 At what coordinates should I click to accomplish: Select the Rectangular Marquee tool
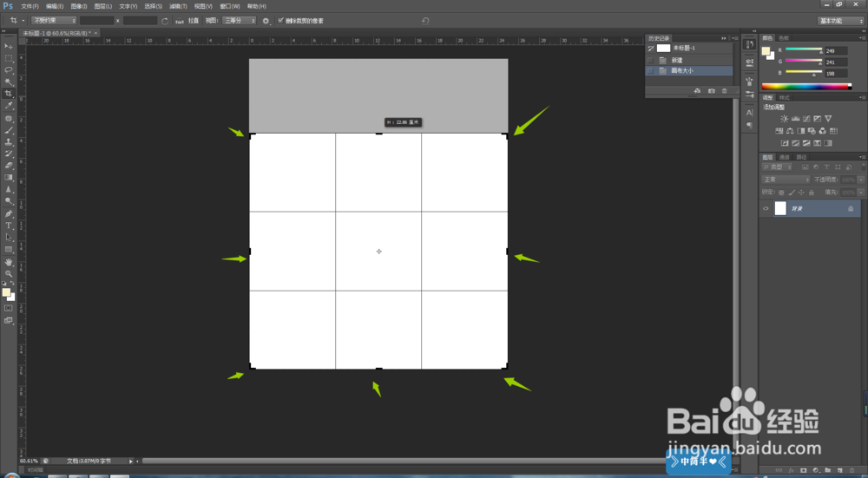[9, 58]
